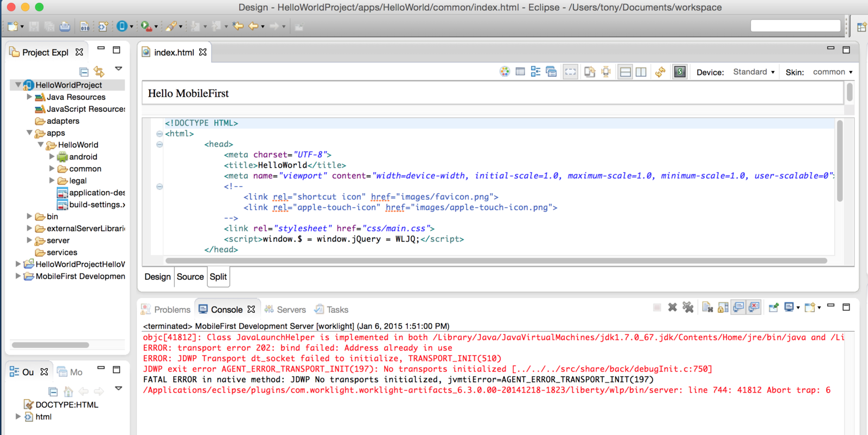Open the Servers tab
The height and width of the screenshot is (435, 868).
point(285,310)
